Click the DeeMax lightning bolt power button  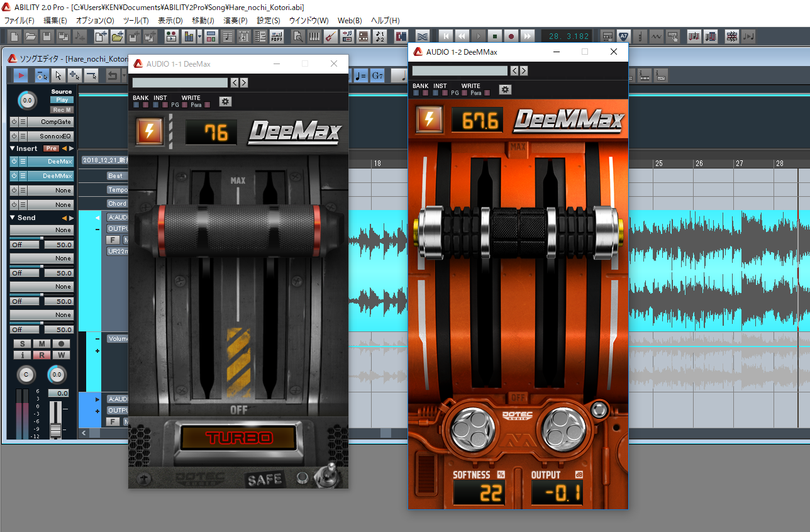pos(150,131)
